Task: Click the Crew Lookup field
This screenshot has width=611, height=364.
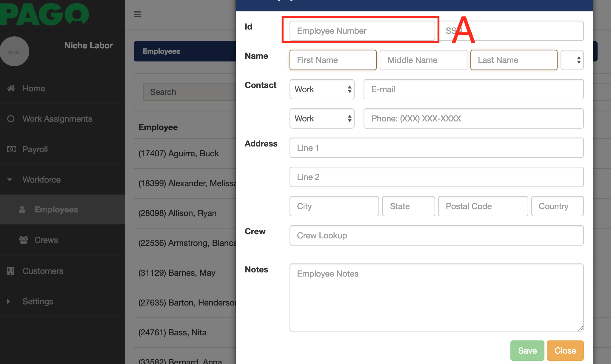Action: pyautogui.click(x=436, y=235)
